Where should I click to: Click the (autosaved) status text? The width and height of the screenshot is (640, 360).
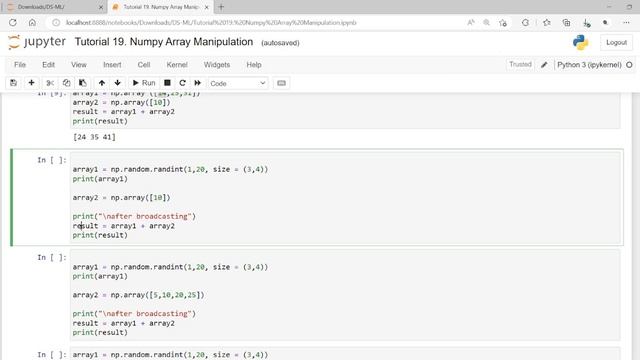(280, 43)
